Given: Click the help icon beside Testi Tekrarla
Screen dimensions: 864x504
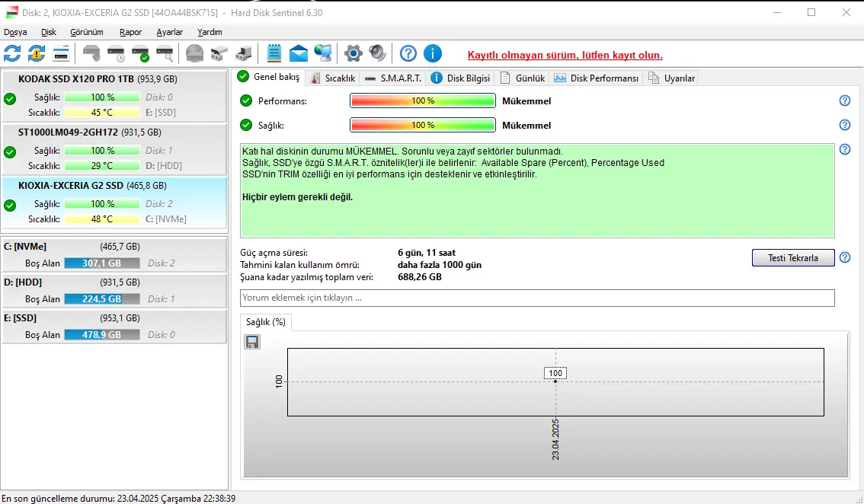Looking at the screenshot, I should click(x=845, y=257).
